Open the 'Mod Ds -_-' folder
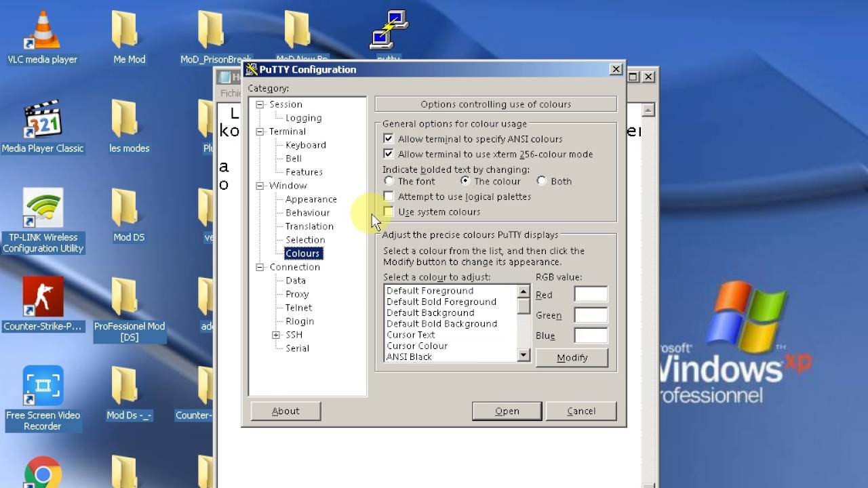868x488 pixels. pyautogui.click(x=129, y=394)
